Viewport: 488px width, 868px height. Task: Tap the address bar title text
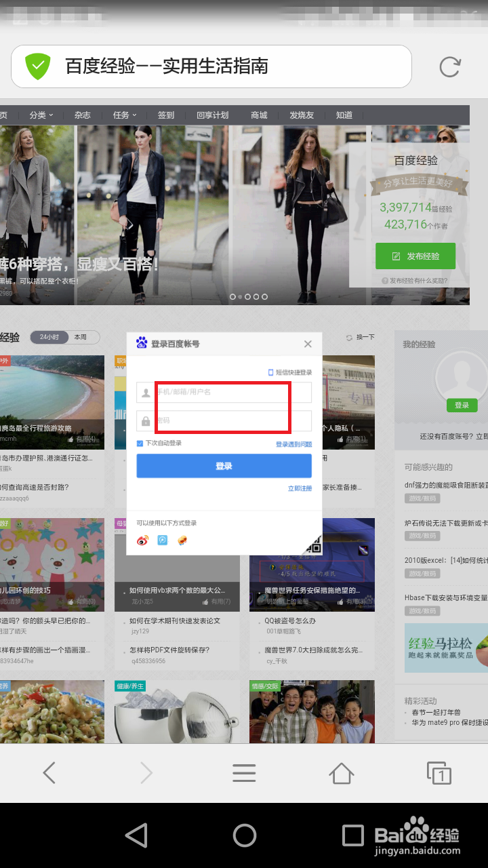[167, 66]
